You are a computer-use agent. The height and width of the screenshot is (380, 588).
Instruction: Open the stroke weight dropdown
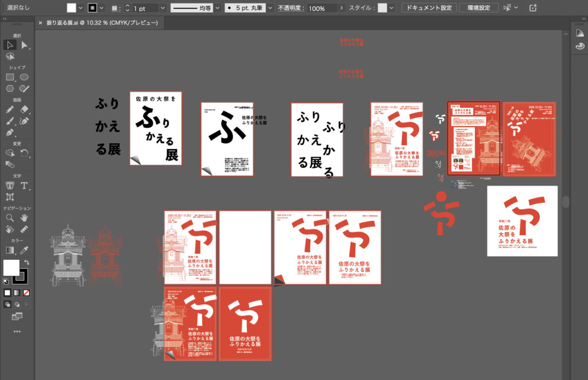163,8
